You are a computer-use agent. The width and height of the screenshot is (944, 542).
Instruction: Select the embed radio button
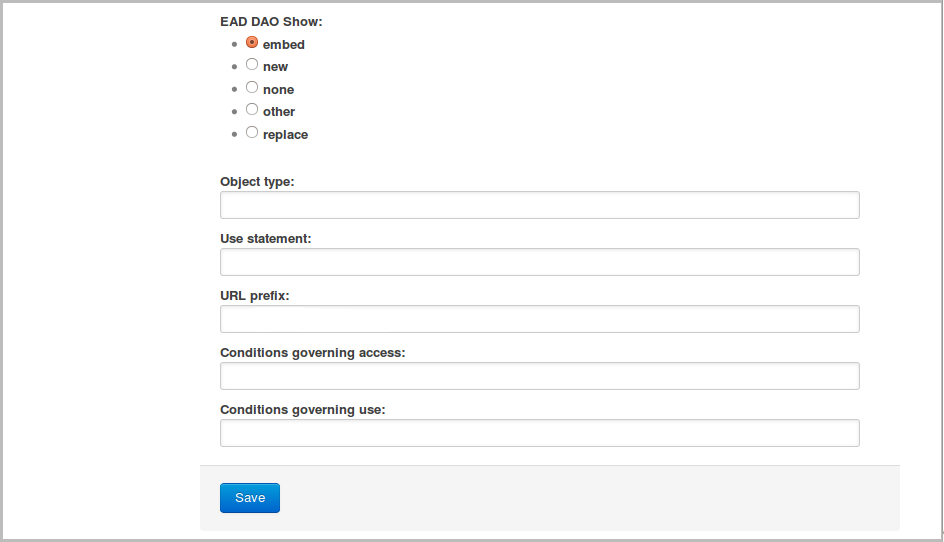pyautogui.click(x=252, y=43)
